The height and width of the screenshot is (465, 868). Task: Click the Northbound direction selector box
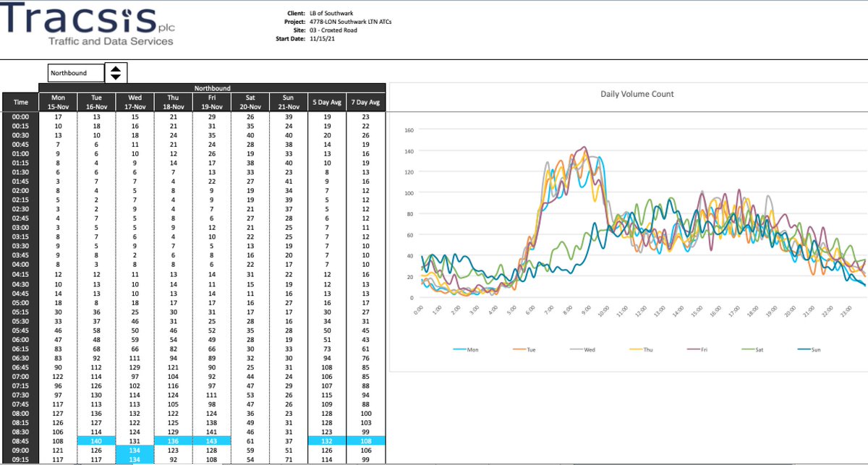pyautogui.click(x=76, y=73)
